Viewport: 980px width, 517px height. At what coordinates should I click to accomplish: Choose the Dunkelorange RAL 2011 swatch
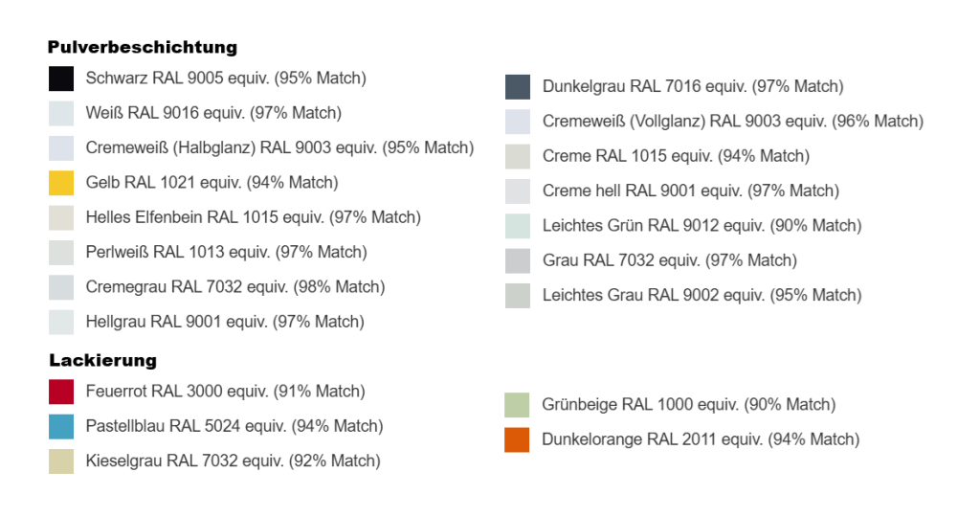[x=518, y=439]
